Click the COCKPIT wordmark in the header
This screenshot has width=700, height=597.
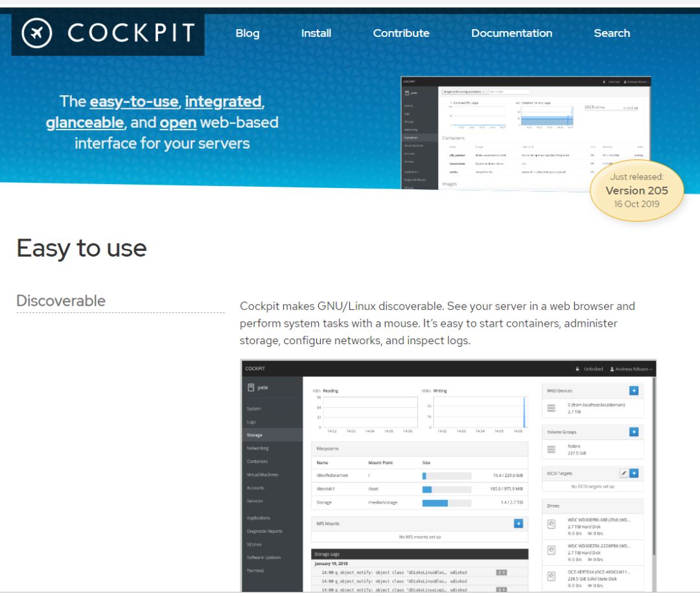(131, 33)
